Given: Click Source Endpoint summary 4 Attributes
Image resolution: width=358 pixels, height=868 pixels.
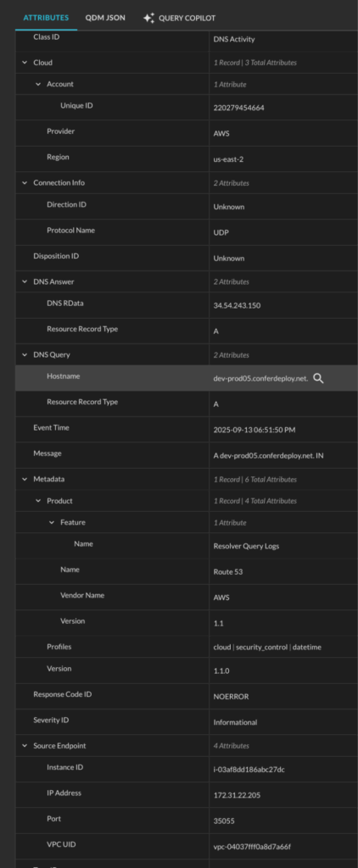Looking at the screenshot, I should point(231,746).
